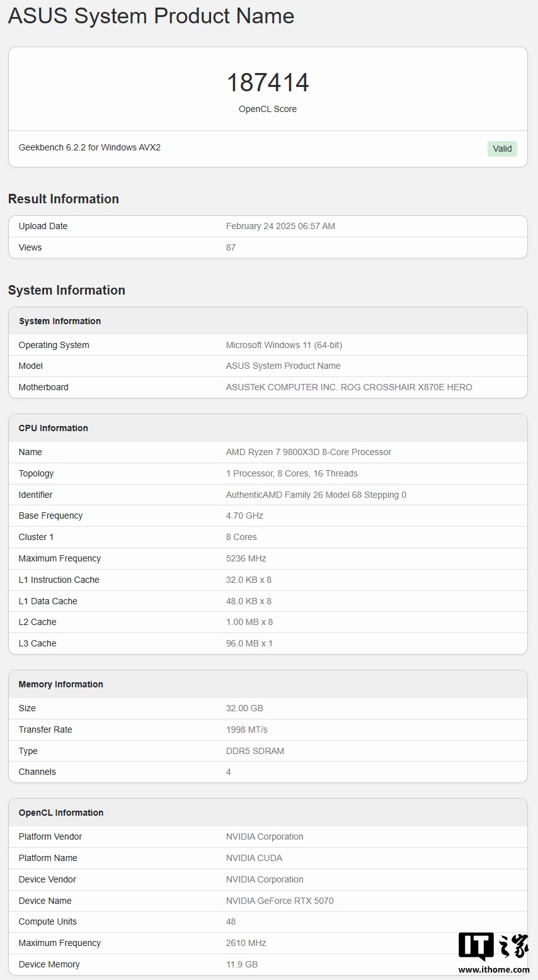The width and height of the screenshot is (538, 980).
Task: Click the Device Memory 11.9 GB value
Action: [x=242, y=964]
